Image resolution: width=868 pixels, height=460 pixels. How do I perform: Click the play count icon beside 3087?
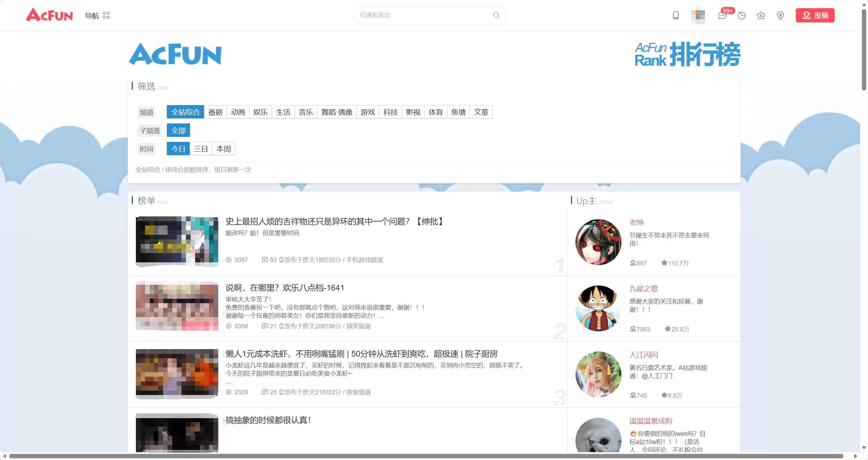[x=229, y=260]
